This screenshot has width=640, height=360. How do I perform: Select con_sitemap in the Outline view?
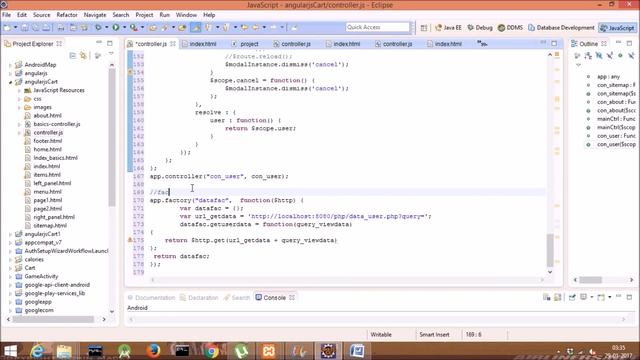616,85
